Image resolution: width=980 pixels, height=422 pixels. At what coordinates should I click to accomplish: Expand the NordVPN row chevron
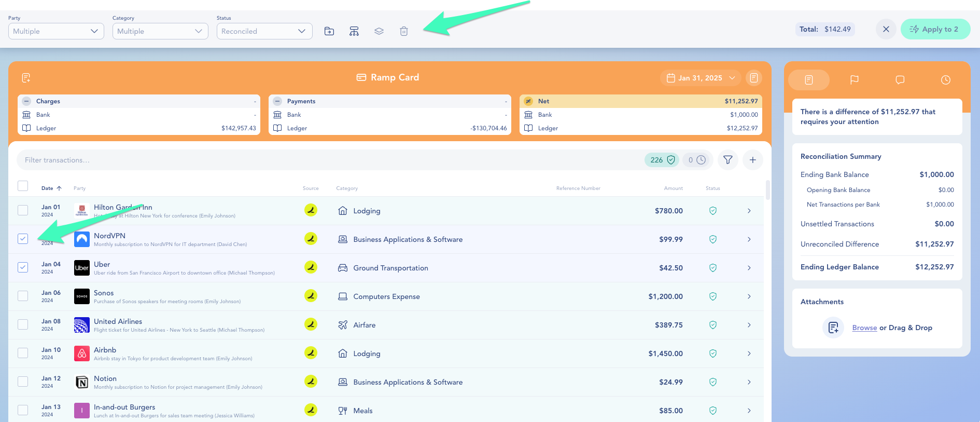coord(749,239)
